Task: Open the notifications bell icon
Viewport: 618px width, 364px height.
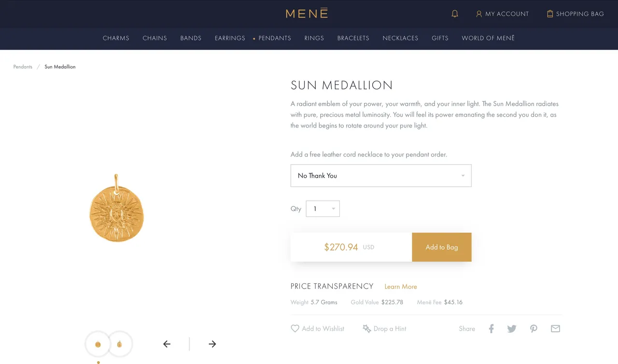Action: (x=454, y=14)
